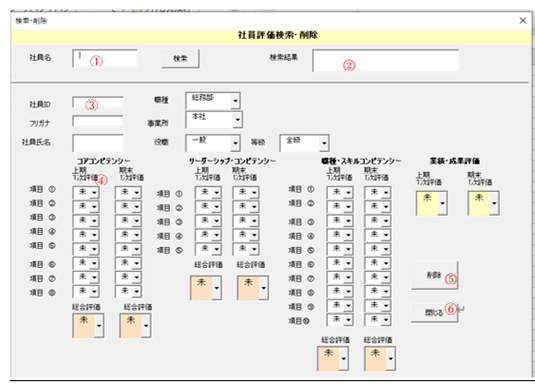Image resolution: width=535 pixels, height=384 pixels.
Task: Click the 社員氏名 text field
Action: [98, 143]
